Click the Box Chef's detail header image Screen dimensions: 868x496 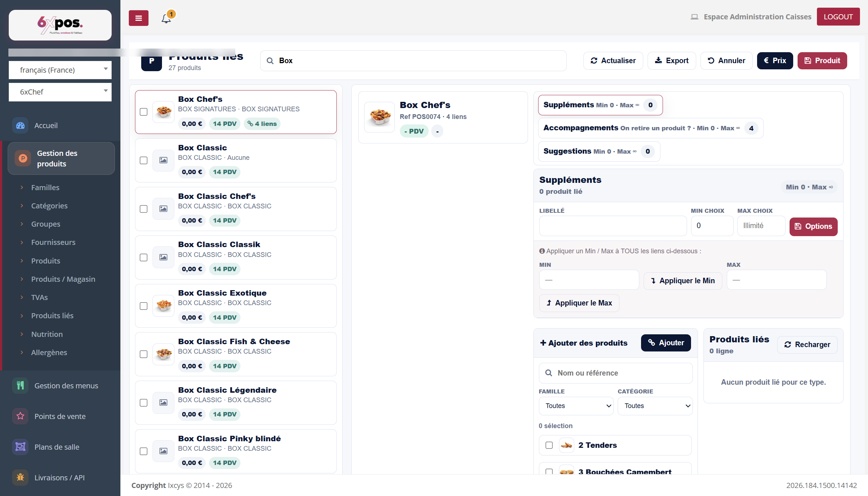point(379,117)
